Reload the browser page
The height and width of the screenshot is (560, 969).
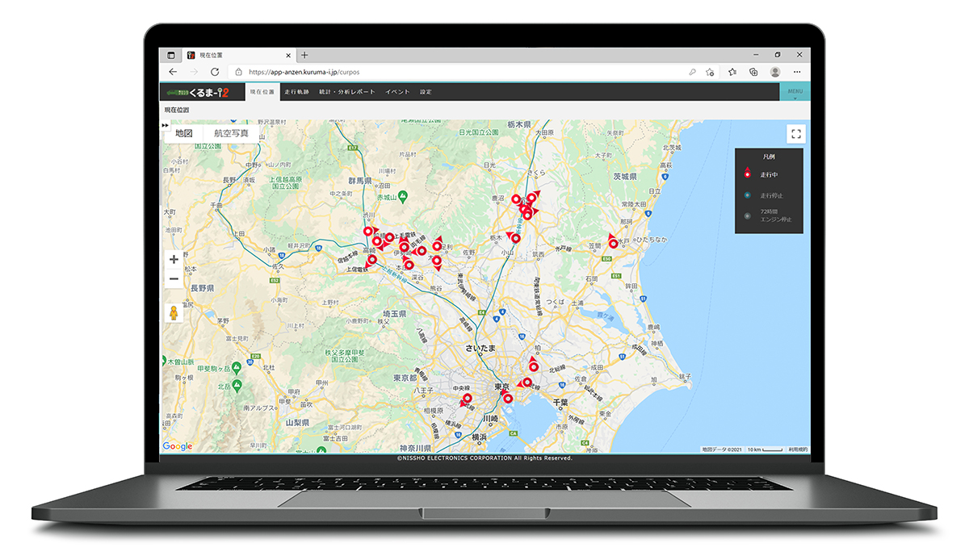click(x=215, y=72)
